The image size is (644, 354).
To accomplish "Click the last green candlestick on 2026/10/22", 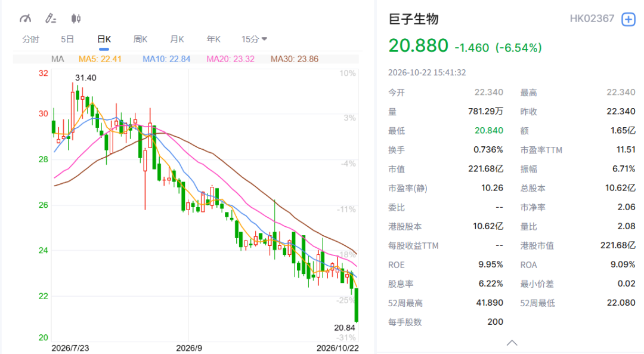I will 357,304.
